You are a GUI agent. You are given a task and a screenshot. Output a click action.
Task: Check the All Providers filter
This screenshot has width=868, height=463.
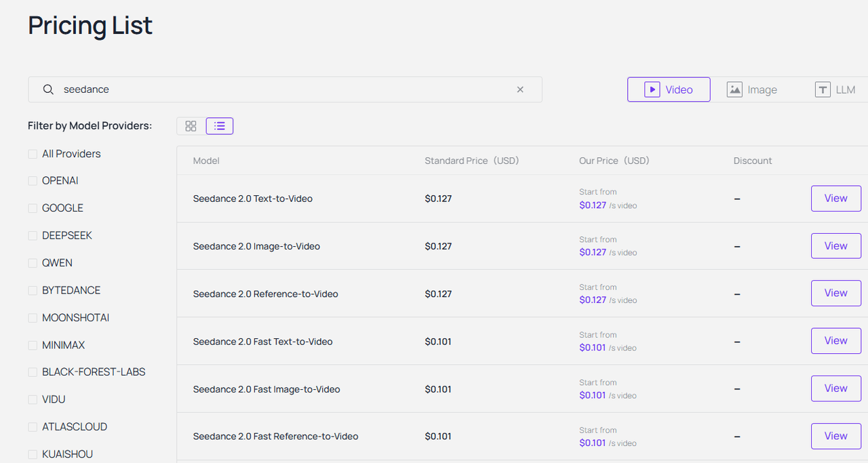point(33,154)
